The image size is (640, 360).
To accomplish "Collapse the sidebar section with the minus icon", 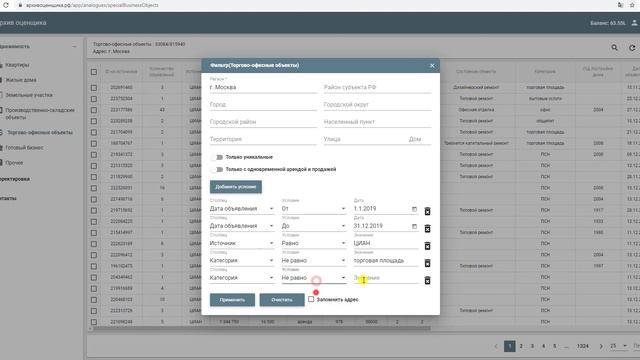I will 74,47.
